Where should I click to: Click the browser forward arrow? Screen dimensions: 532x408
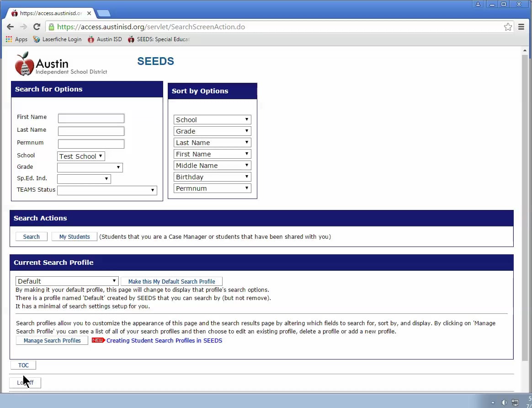(x=23, y=27)
